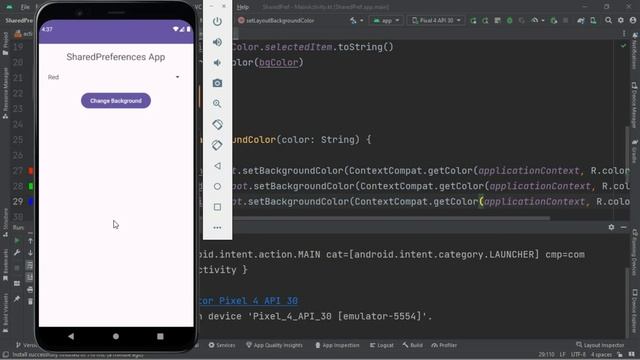The width and height of the screenshot is (640, 360).
Task: Open Search Everywhere magnifier in IDE toolbar
Action: (608, 20)
